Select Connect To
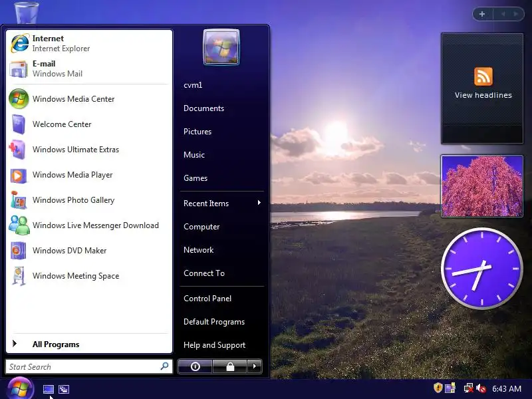Image resolution: width=532 pixels, height=399 pixels. pyautogui.click(x=204, y=273)
